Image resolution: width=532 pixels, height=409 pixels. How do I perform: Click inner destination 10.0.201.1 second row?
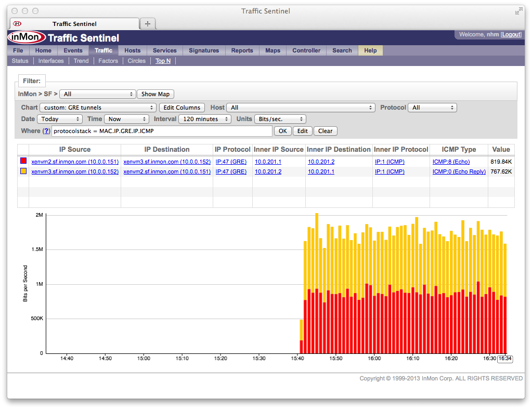321,171
